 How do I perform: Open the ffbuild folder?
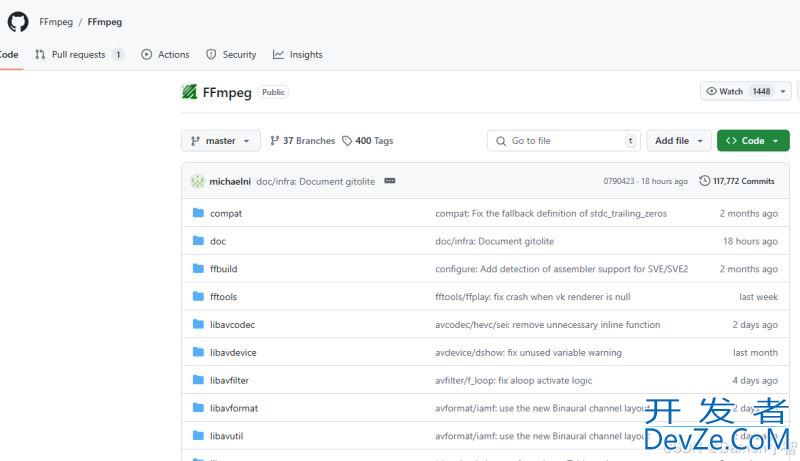click(223, 269)
